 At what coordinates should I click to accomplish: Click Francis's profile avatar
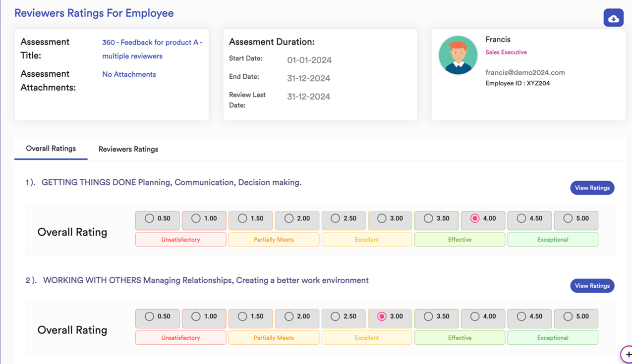coord(458,55)
